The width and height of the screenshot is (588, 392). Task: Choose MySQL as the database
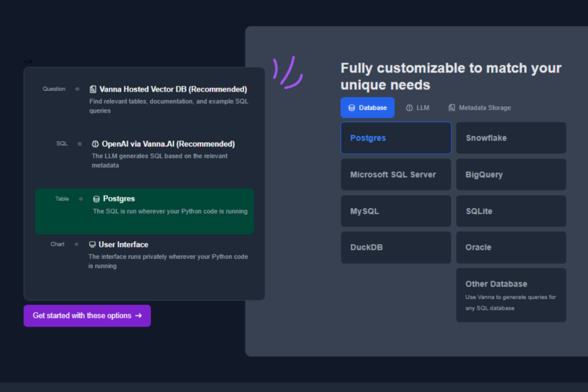coord(396,211)
